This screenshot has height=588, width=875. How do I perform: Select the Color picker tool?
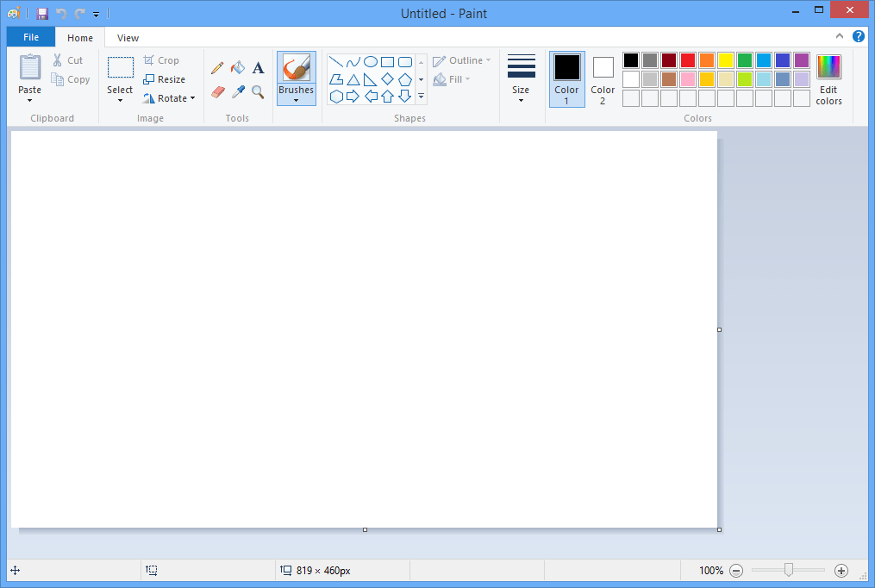click(x=238, y=91)
